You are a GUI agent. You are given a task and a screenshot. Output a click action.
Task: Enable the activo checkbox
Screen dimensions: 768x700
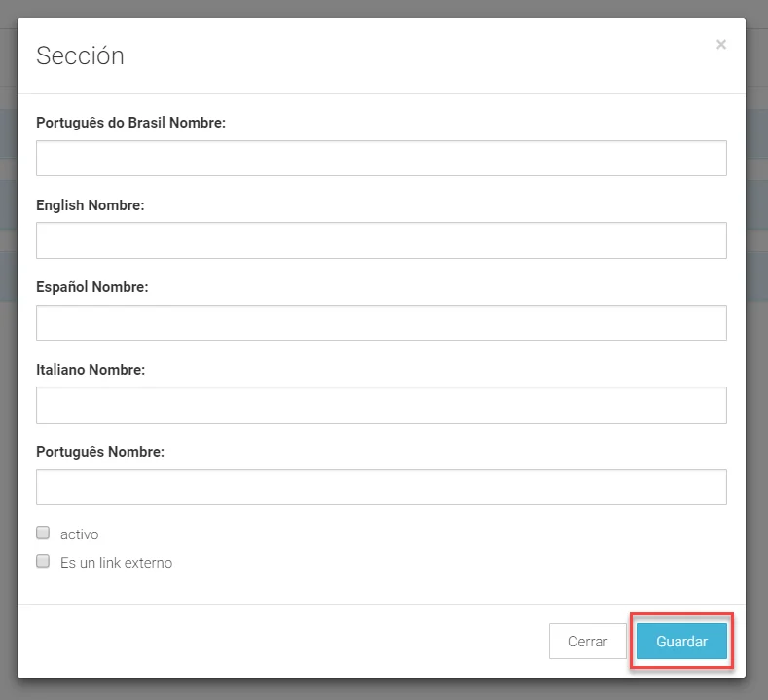43,534
